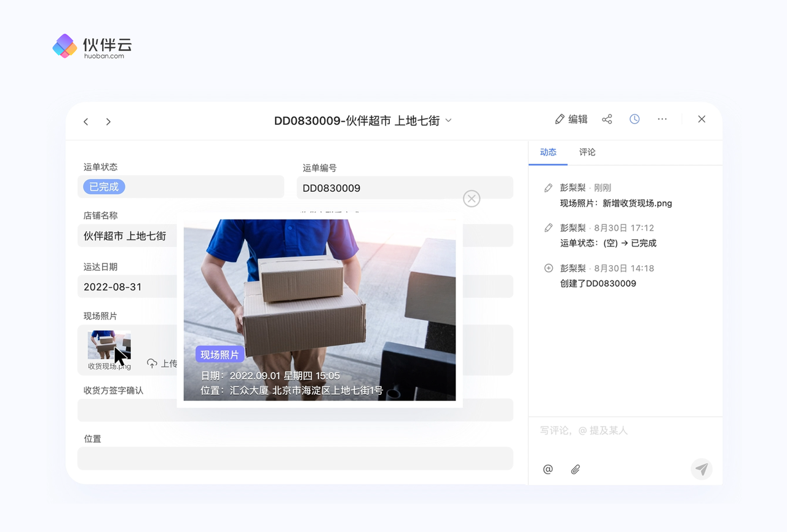
Task: Click the 收货方签字确认 field
Action: (x=295, y=410)
